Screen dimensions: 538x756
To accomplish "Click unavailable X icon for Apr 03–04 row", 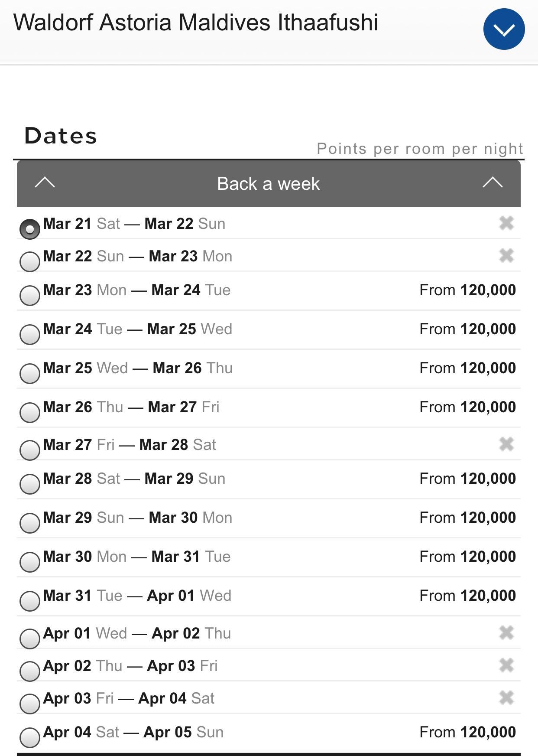I will 506,698.
